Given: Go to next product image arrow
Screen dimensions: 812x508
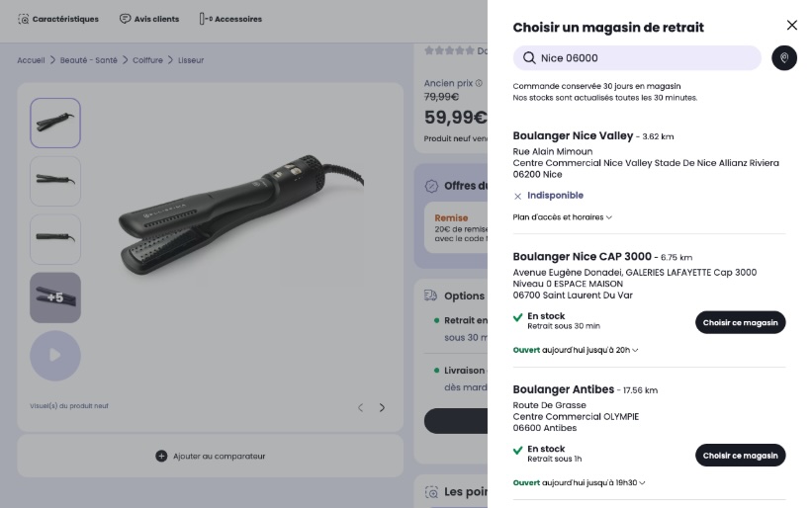Looking at the screenshot, I should pos(383,407).
